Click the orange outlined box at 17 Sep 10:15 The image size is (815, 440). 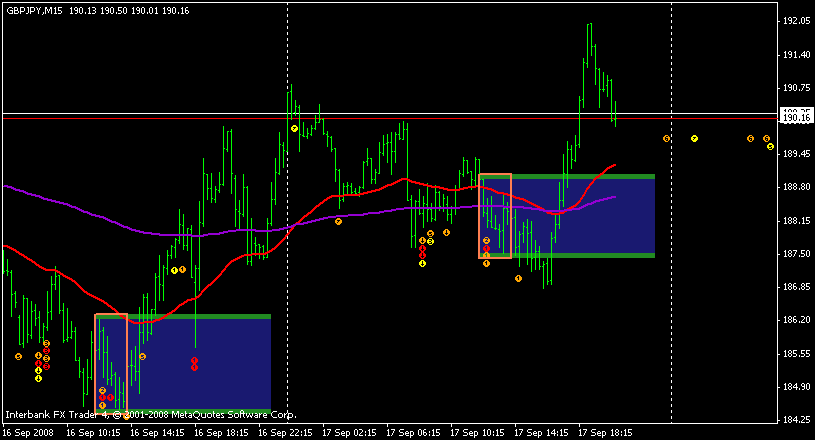click(x=495, y=216)
